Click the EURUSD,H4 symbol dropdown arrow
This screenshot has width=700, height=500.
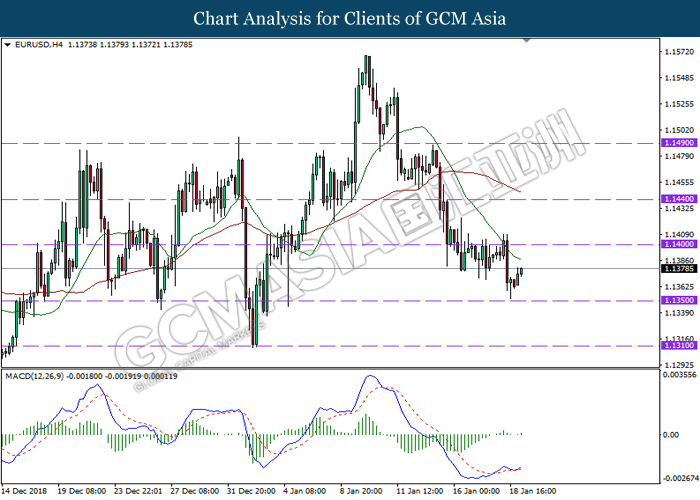[7, 45]
